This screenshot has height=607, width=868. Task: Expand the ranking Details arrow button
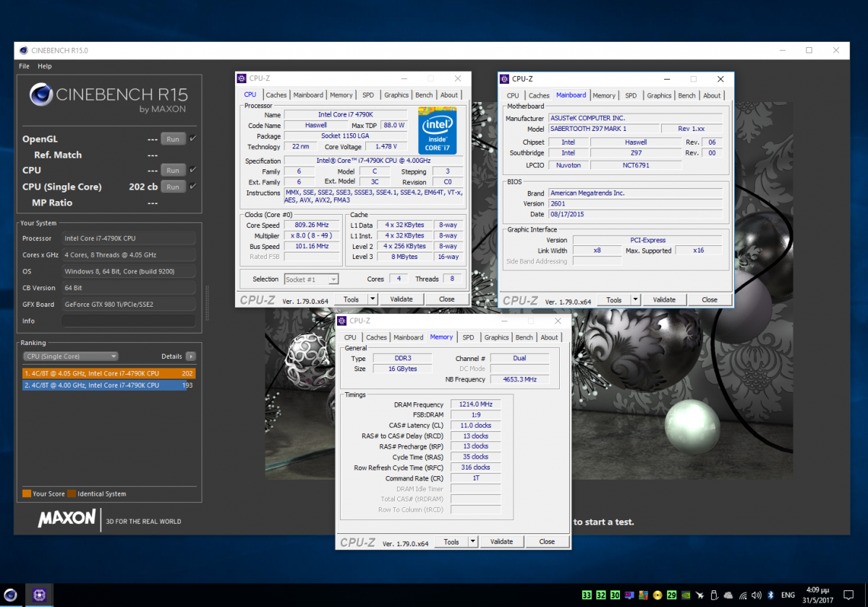[190, 356]
